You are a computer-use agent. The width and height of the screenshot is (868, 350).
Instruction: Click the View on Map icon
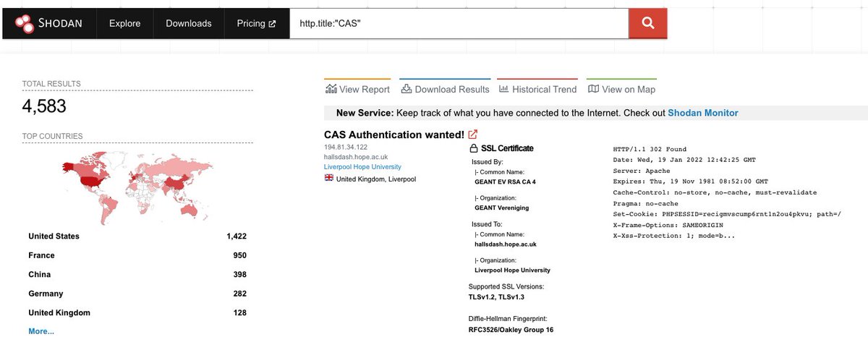(593, 89)
